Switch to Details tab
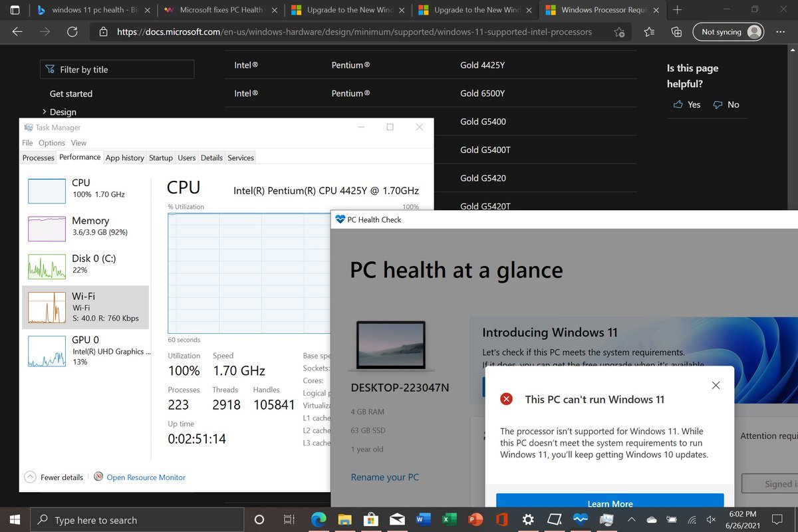The width and height of the screenshot is (798, 532). (x=211, y=158)
